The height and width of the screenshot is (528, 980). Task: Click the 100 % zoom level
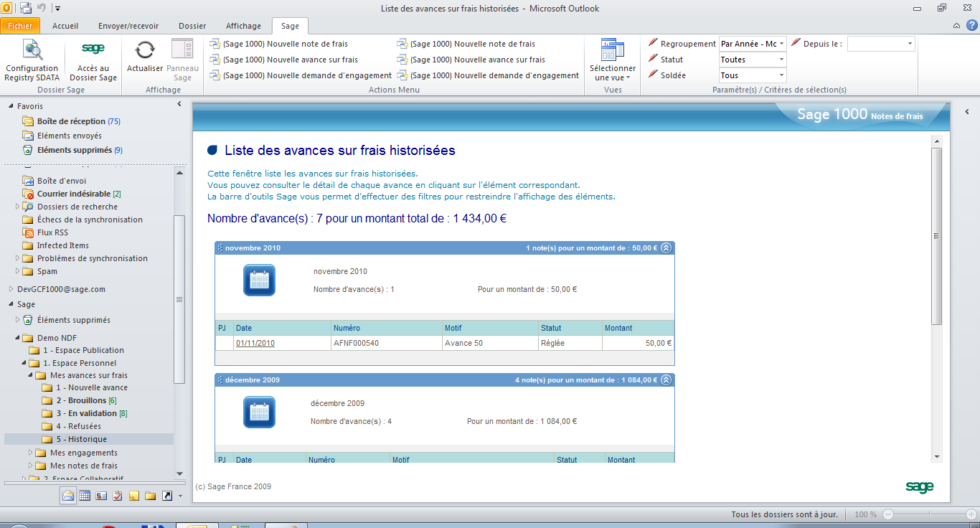865,514
